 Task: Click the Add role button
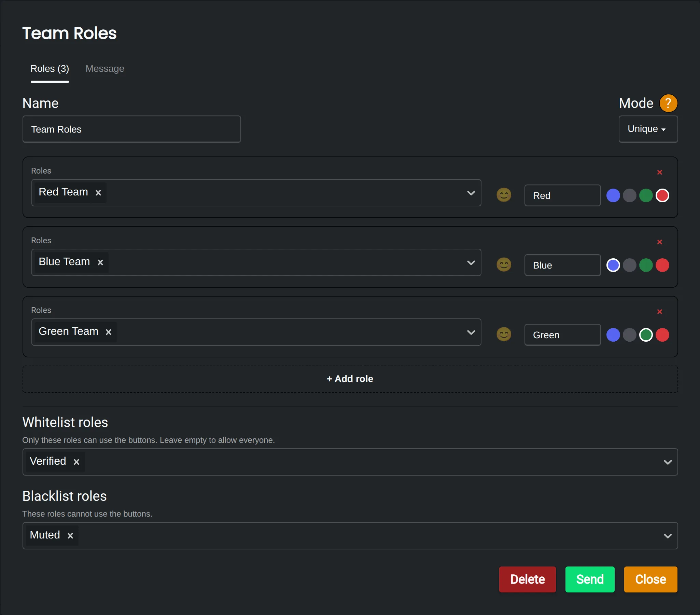pyautogui.click(x=350, y=379)
